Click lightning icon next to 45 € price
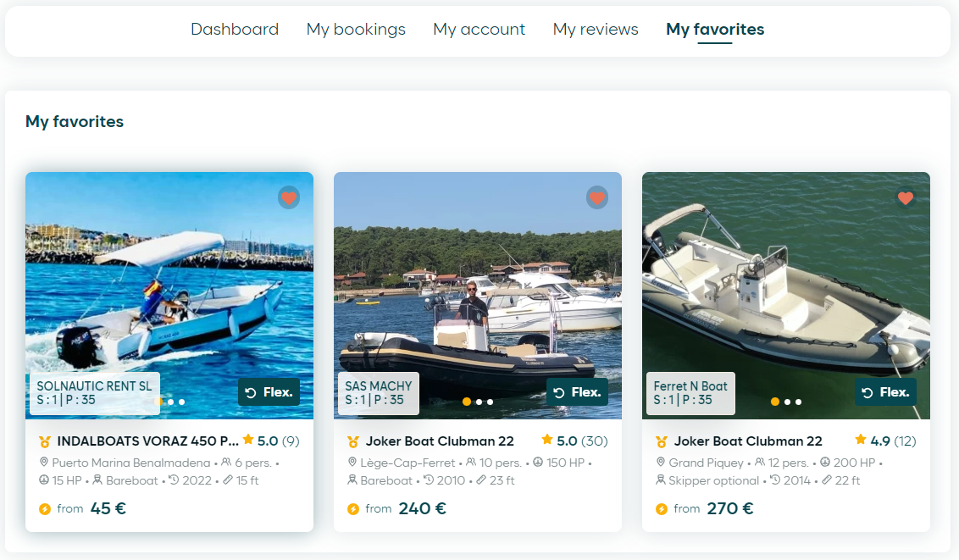The height and width of the screenshot is (560, 959). [45, 508]
